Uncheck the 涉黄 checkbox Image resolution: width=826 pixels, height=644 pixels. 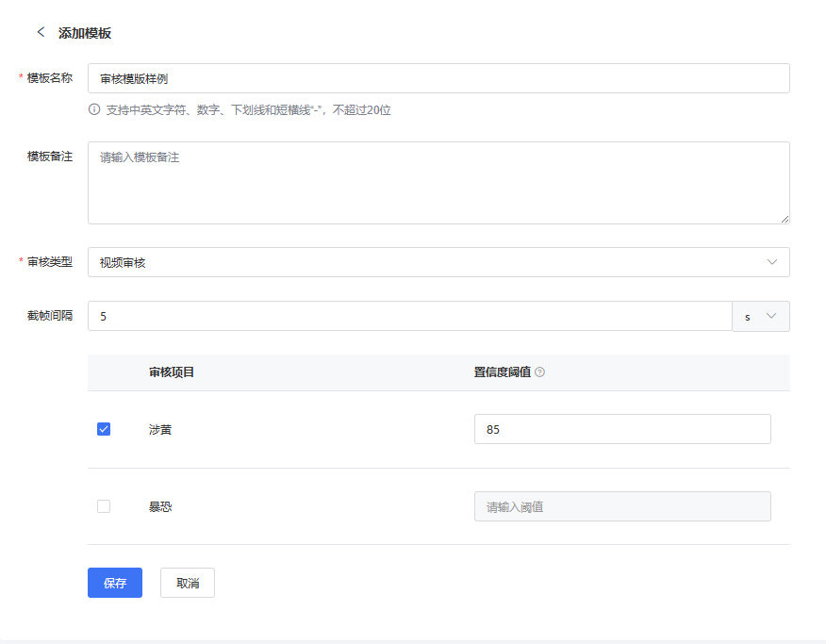point(104,429)
